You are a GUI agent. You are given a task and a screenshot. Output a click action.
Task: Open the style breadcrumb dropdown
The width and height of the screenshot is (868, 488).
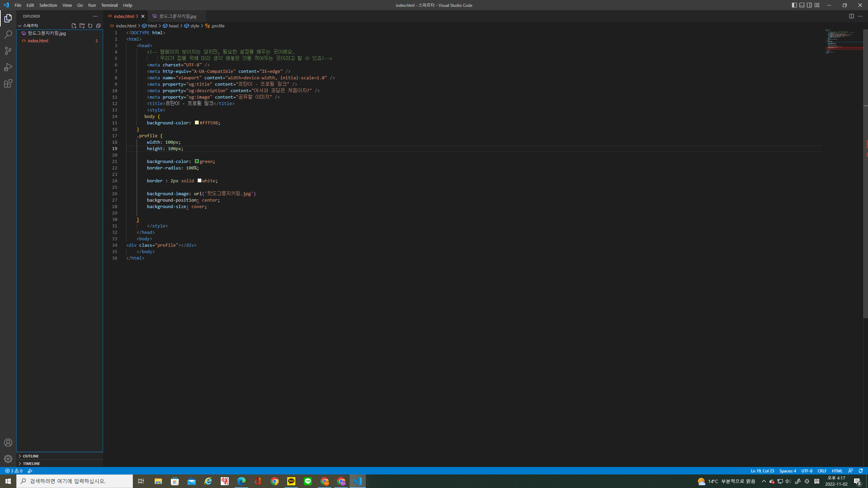point(192,26)
